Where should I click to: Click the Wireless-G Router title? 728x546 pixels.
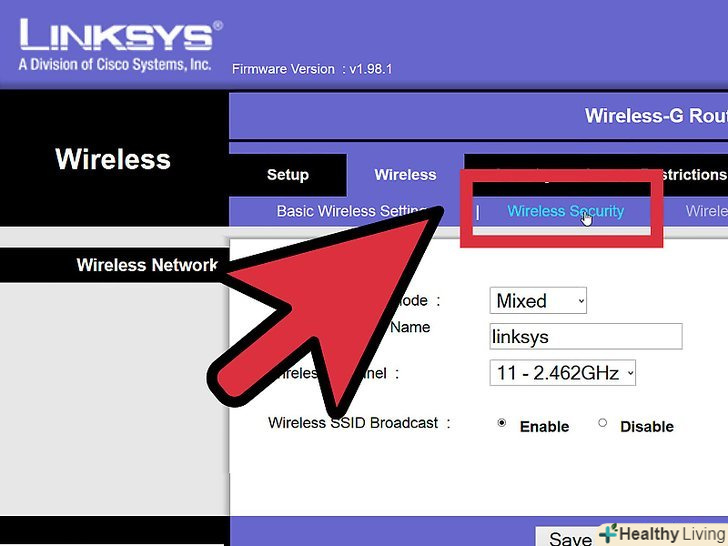(656, 116)
